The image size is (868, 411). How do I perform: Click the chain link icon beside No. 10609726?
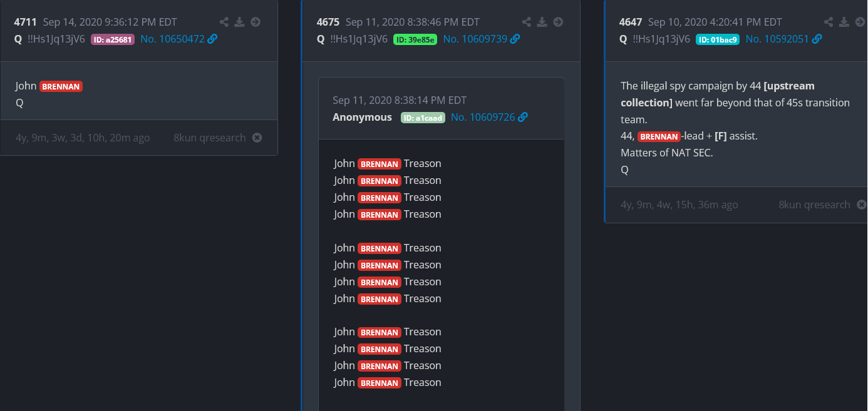(x=523, y=117)
